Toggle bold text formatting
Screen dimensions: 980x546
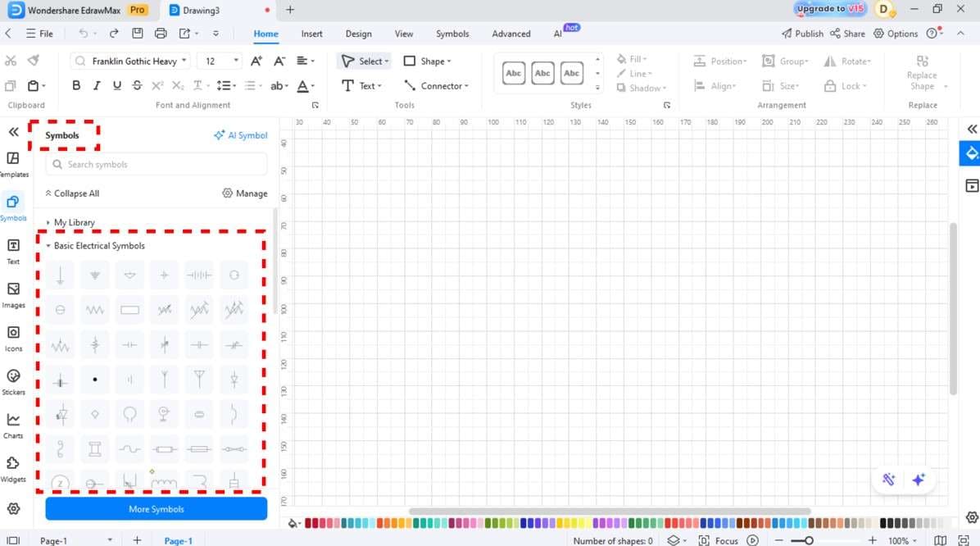pyautogui.click(x=75, y=84)
